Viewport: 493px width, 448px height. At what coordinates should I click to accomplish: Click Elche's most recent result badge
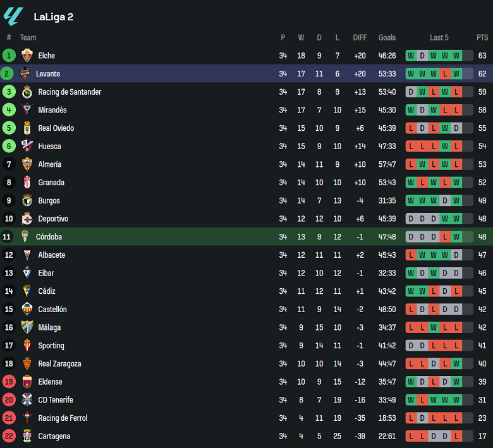(456, 56)
